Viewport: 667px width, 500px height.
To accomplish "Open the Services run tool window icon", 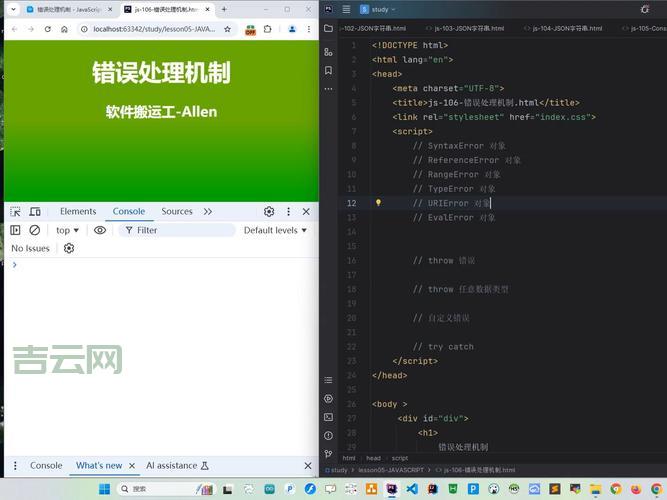I will (328, 399).
